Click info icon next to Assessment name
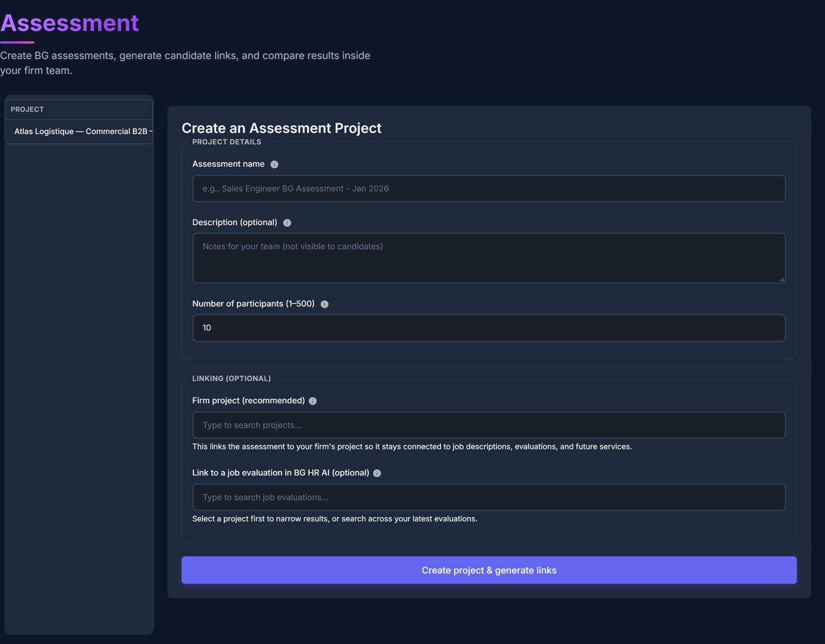Viewport: 825px width, 644px height. pos(274,164)
